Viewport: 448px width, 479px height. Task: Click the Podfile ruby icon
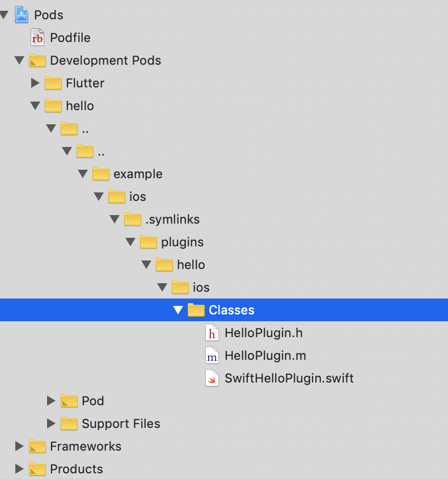[37, 37]
